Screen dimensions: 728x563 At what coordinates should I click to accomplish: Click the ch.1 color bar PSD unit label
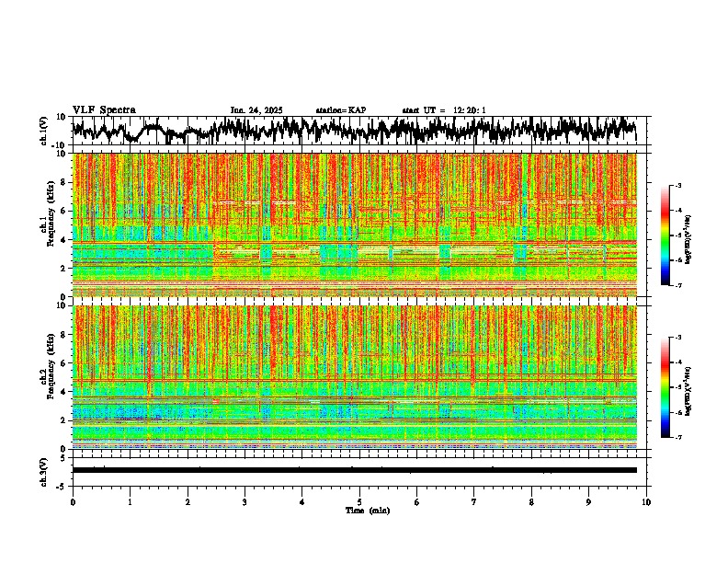(x=688, y=240)
